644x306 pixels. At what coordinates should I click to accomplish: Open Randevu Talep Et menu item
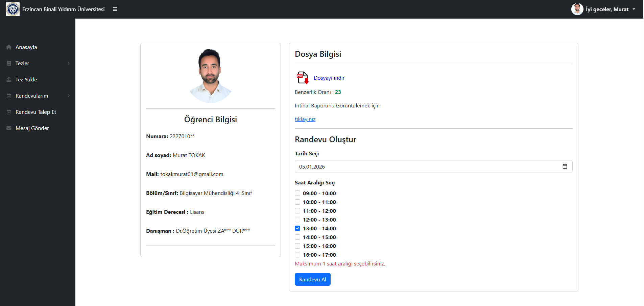(36, 112)
